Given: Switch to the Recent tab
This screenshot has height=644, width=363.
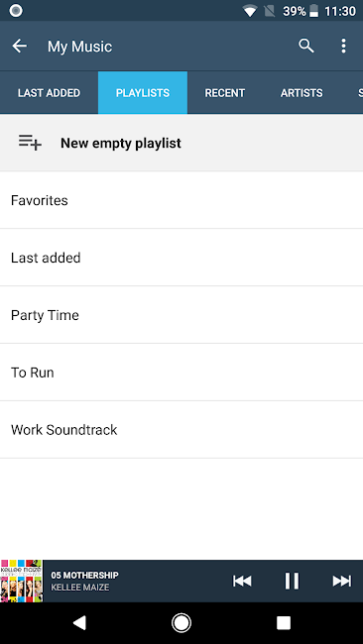Looking at the screenshot, I should [225, 93].
